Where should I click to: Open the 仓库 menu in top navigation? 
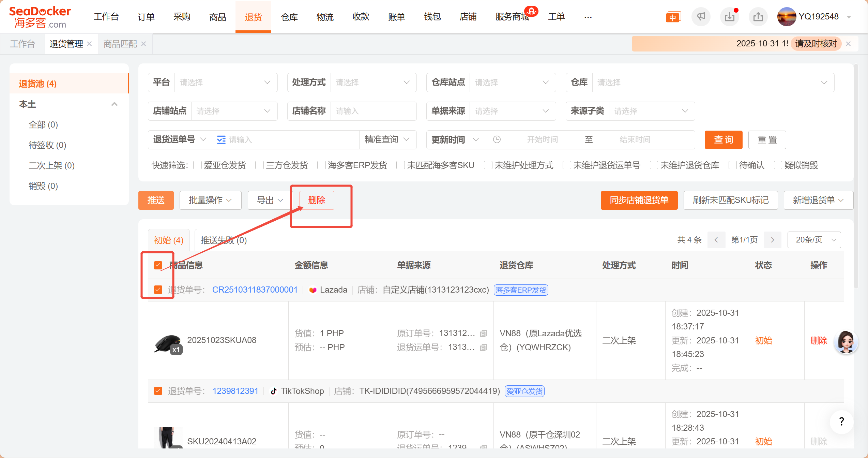[x=289, y=17]
